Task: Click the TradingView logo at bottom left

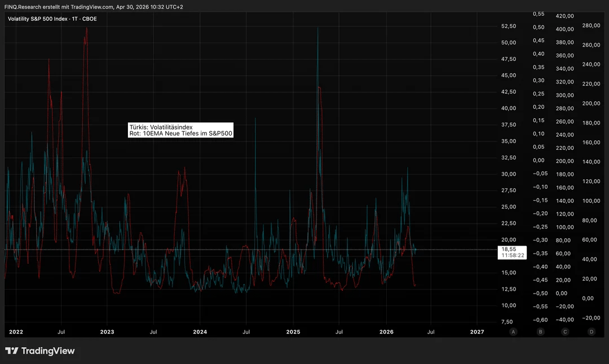Action: [40, 351]
